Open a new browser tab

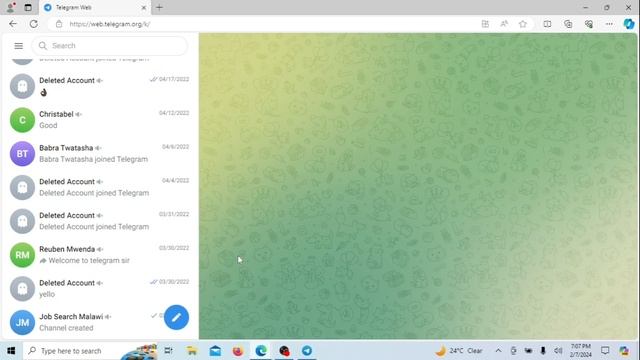(159, 7)
